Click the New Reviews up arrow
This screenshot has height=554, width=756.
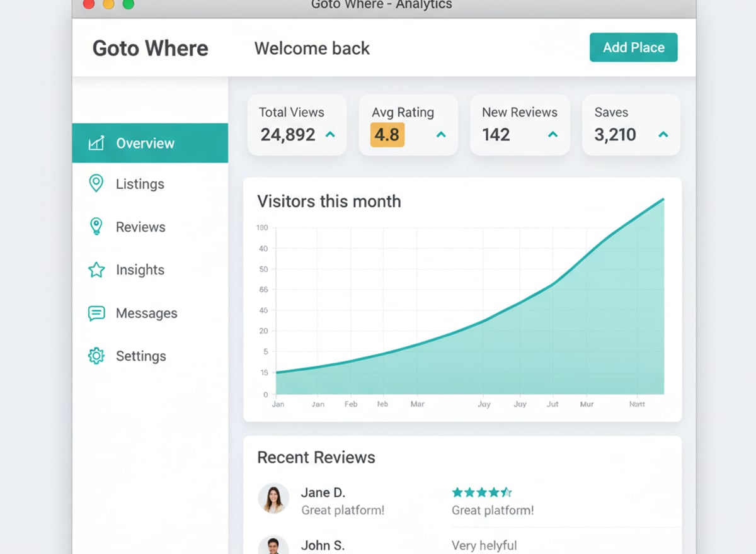coord(553,135)
